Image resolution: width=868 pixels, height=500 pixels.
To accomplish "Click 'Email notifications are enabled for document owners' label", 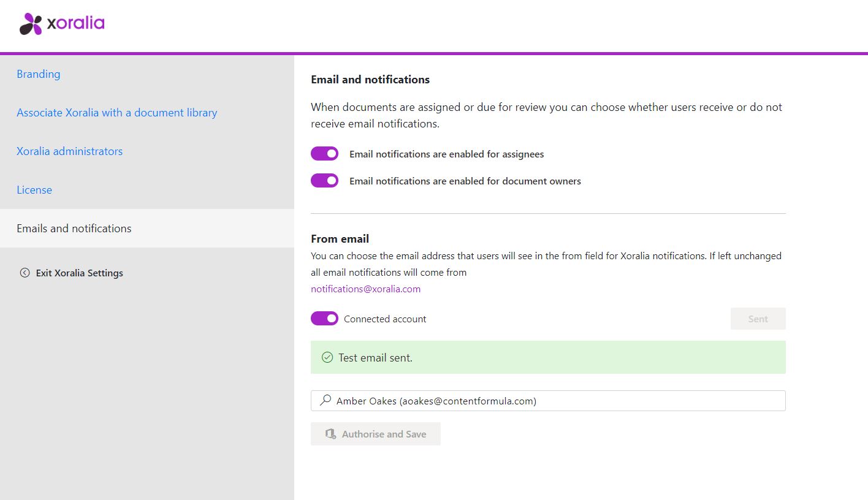I will [x=465, y=181].
